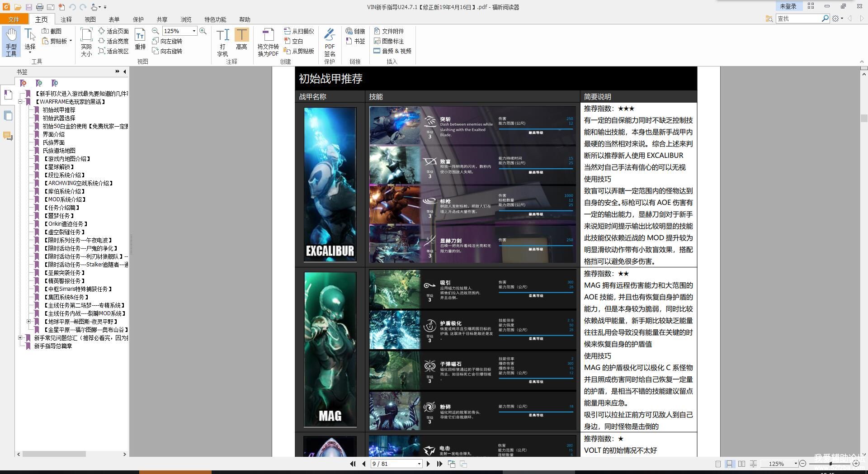This screenshot has height=474, width=868.
Task: Open the Clipboard (剪贴板) tool
Action: coord(57,41)
